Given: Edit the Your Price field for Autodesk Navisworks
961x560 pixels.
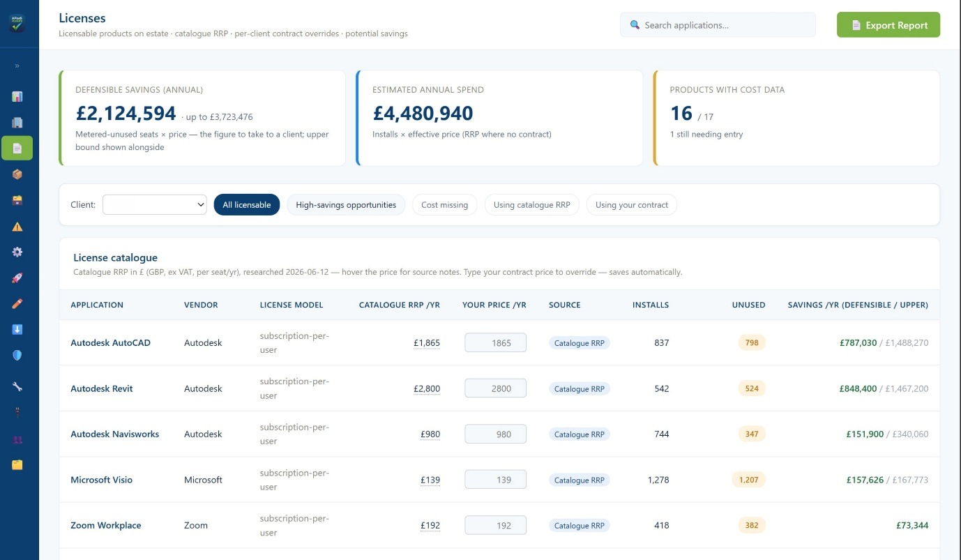Looking at the screenshot, I should click(x=496, y=434).
